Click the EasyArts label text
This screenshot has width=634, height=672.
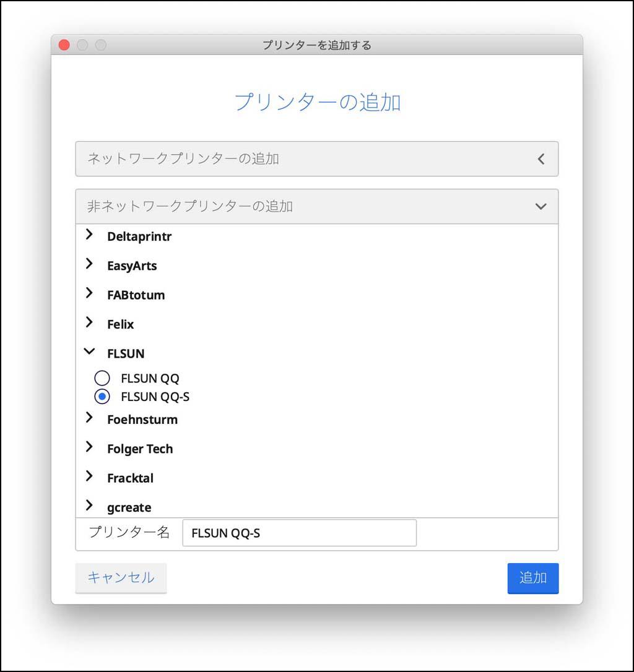pos(132,266)
